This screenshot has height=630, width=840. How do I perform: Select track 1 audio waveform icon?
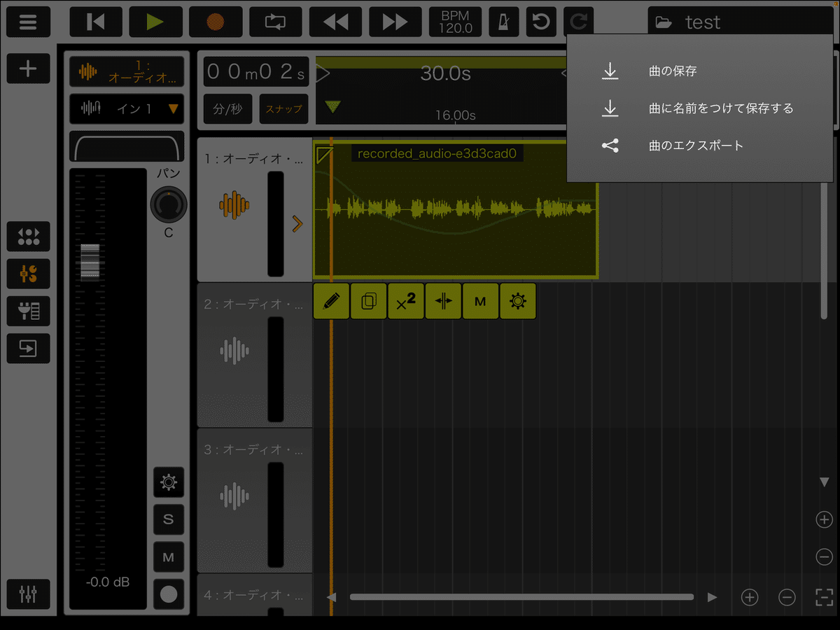point(234,204)
